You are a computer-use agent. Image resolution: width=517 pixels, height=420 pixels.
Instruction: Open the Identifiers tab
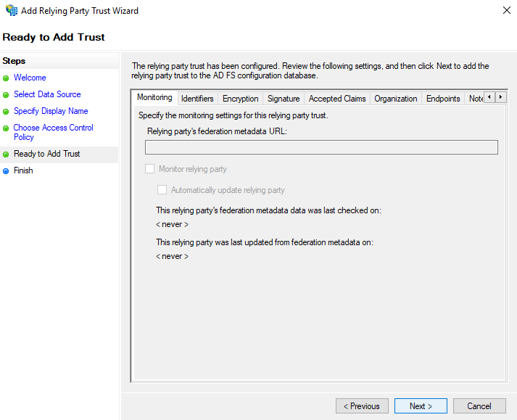tap(197, 99)
